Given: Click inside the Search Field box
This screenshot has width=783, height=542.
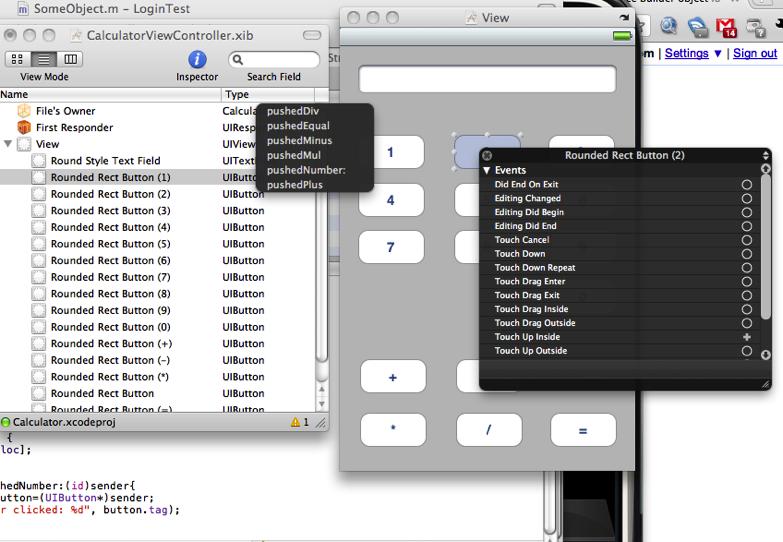Looking at the screenshot, I should tap(274, 60).
